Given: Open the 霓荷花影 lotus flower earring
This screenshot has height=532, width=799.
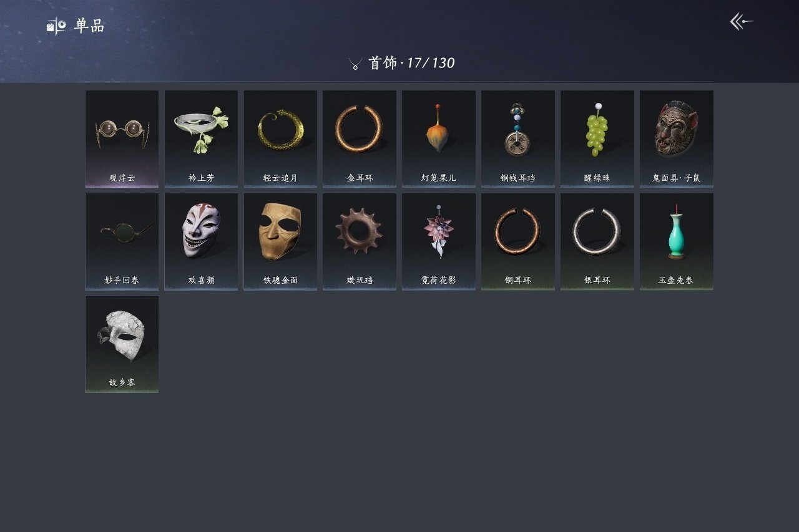Looking at the screenshot, I should click(x=439, y=241).
